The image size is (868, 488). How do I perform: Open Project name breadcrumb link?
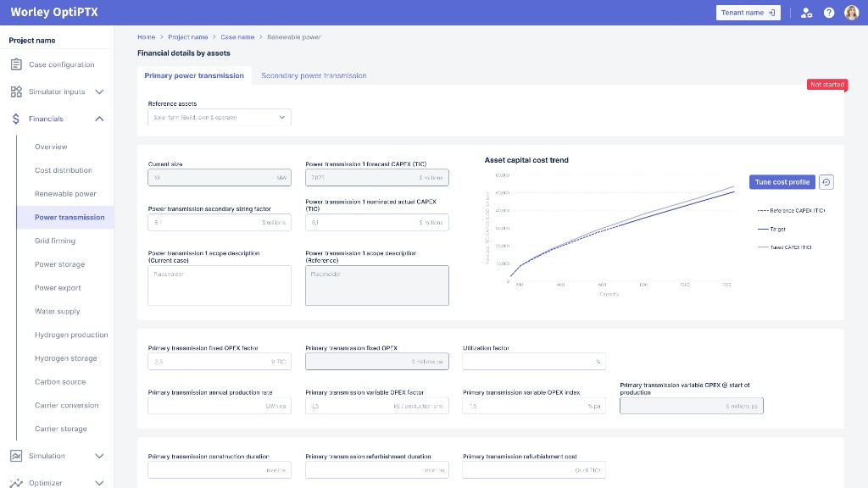pos(188,37)
